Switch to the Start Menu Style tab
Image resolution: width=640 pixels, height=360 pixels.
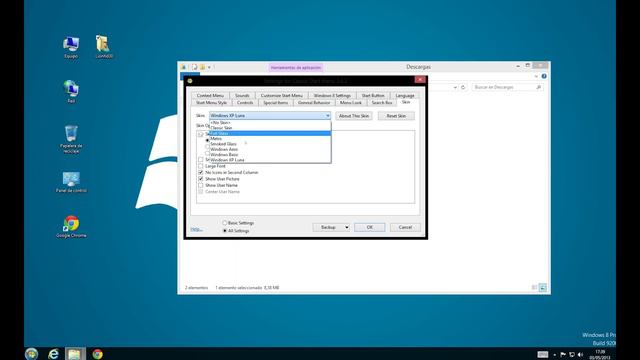point(211,103)
